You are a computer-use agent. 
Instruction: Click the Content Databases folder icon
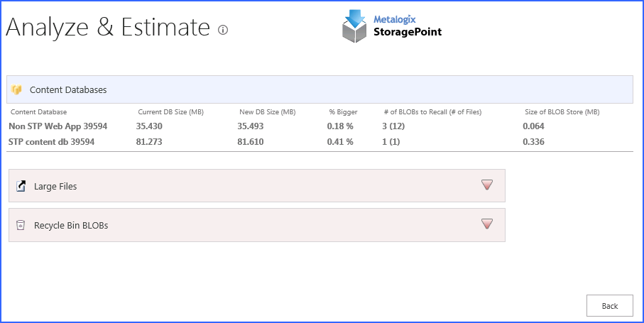point(17,90)
